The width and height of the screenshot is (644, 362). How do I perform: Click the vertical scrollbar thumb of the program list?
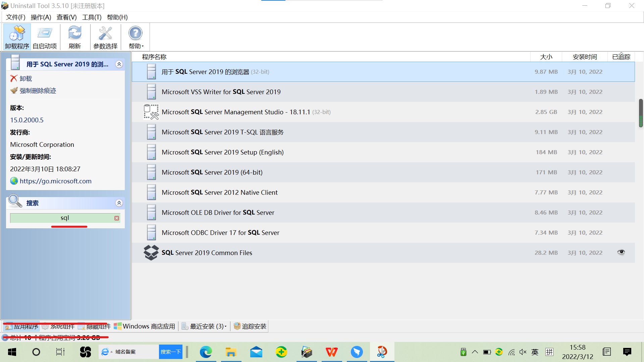coord(641,113)
